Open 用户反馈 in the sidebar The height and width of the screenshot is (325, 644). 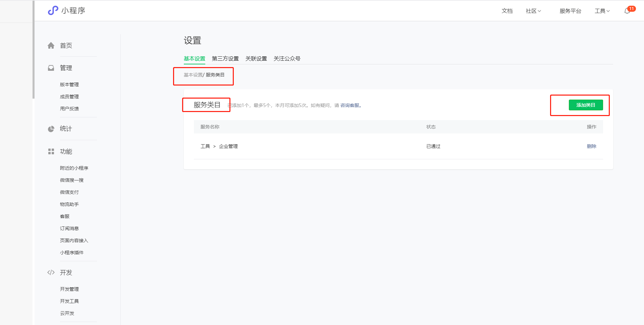(69, 109)
